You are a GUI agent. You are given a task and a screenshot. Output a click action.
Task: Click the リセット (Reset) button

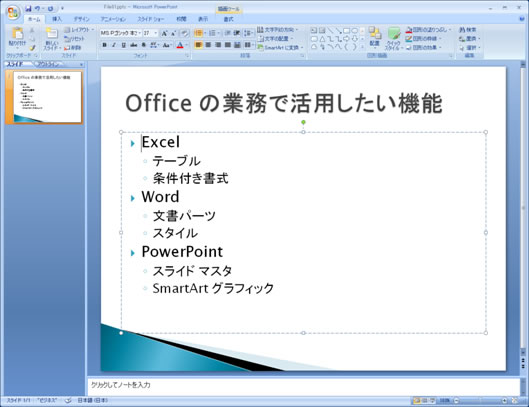pos(74,39)
